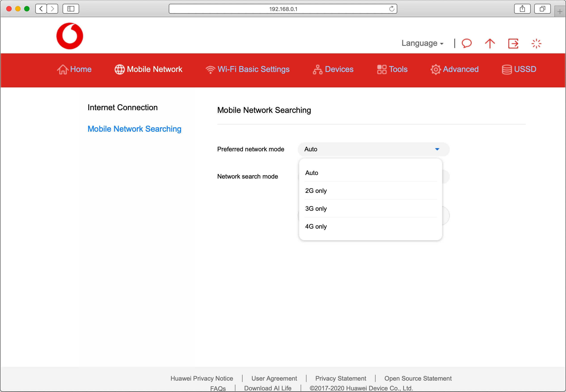The height and width of the screenshot is (392, 566).
Task: Collapse the Preferred network mode dropdown
Action: [x=437, y=149]
